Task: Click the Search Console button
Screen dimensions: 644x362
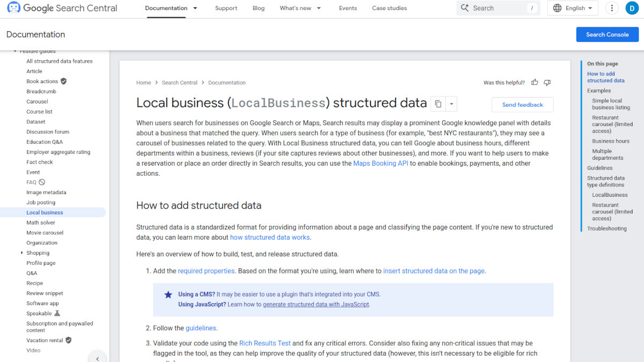Action: pos(608,34)
